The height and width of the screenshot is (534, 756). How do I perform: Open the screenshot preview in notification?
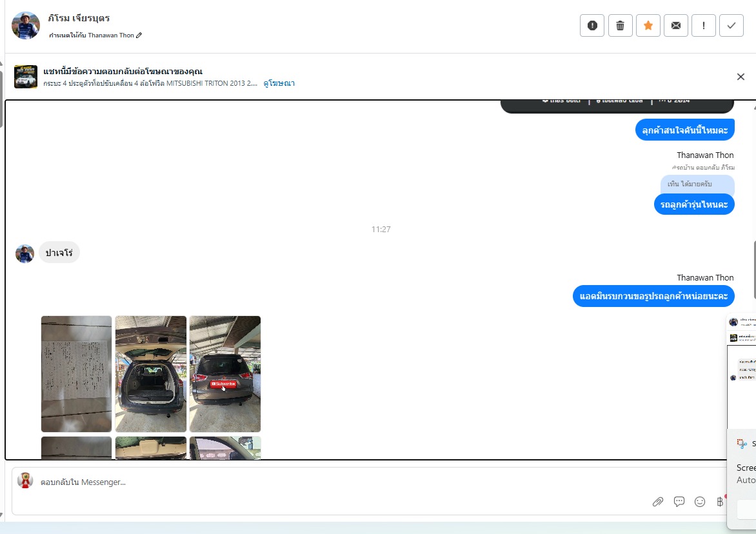click(742, 370)
